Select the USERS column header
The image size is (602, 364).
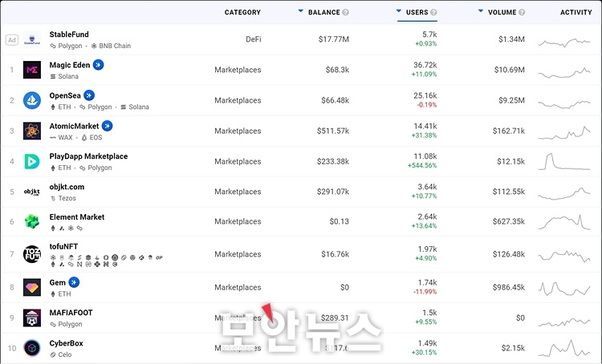pos(417,12)
